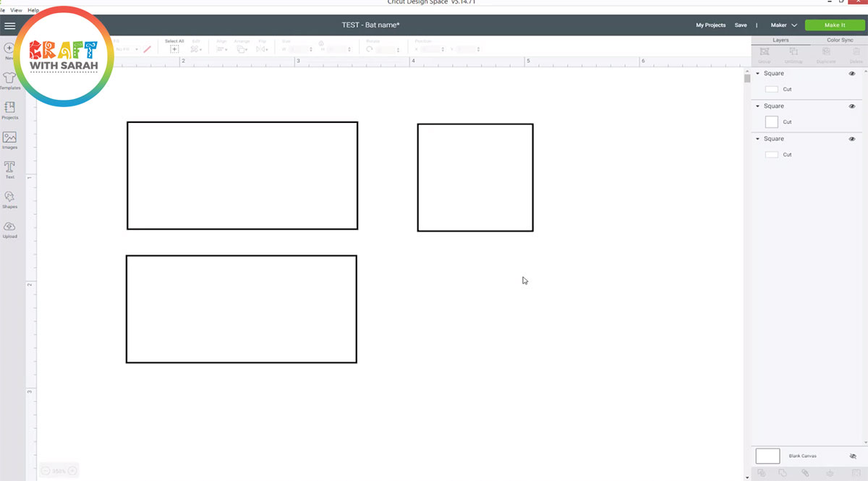Open the Align dropdown

221,49
